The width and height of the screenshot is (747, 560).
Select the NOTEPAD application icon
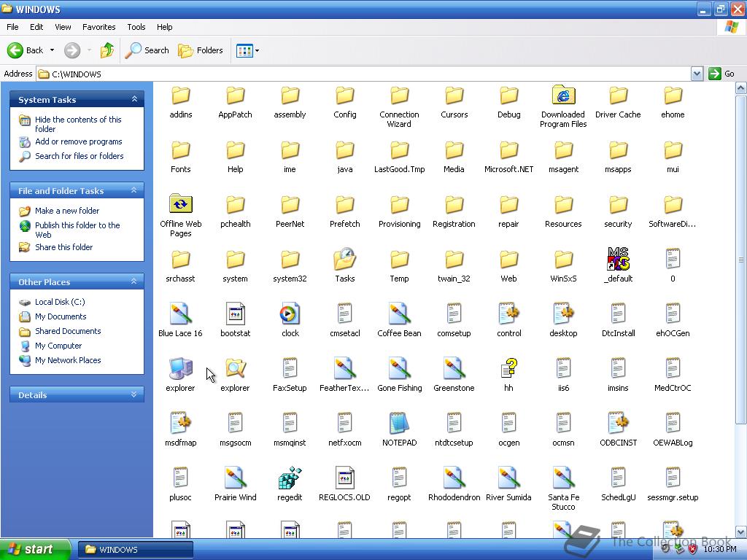(x=399, y=424)
